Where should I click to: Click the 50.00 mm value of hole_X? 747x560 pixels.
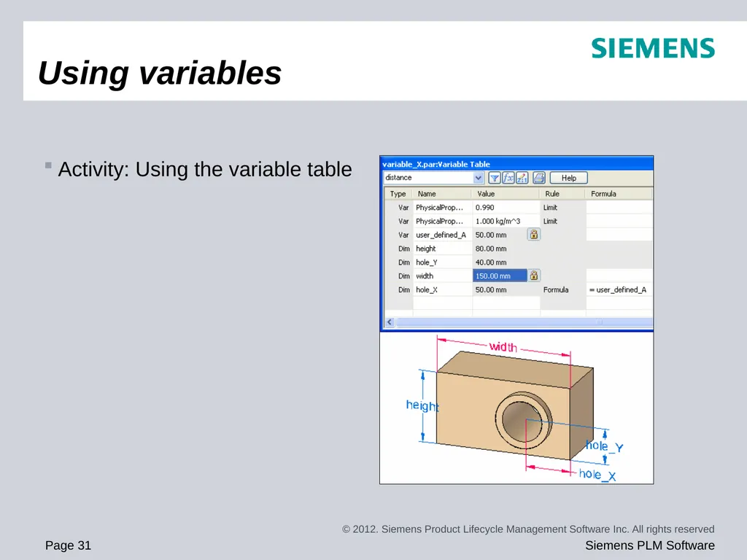pos(506,289)
